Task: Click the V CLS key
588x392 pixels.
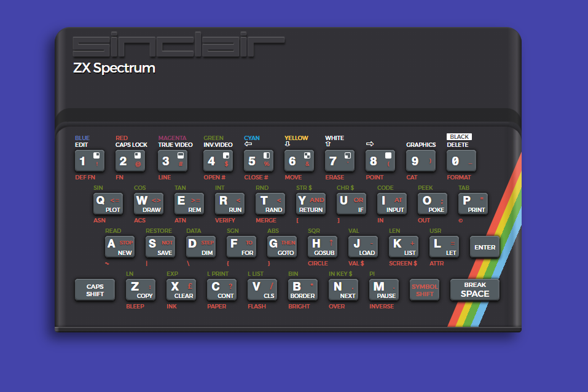Action: pos(262,290)
